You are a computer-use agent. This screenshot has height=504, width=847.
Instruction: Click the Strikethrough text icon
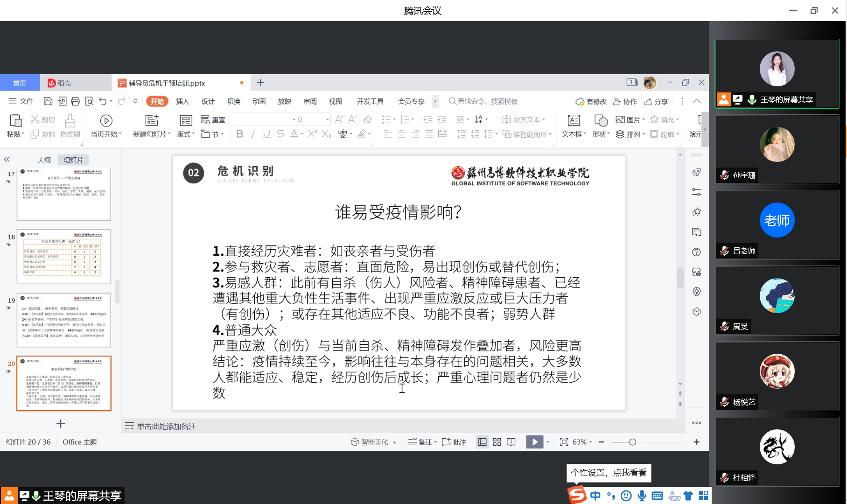280,134
